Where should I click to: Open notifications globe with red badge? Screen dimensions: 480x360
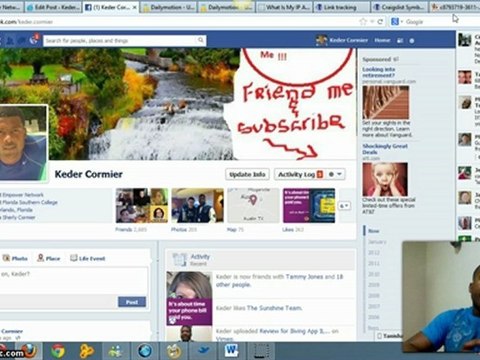pyautogui.click(x=34, y=40)
